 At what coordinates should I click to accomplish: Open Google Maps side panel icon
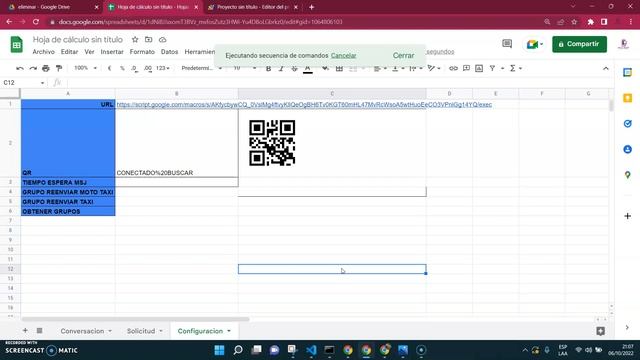pos(627,175)
